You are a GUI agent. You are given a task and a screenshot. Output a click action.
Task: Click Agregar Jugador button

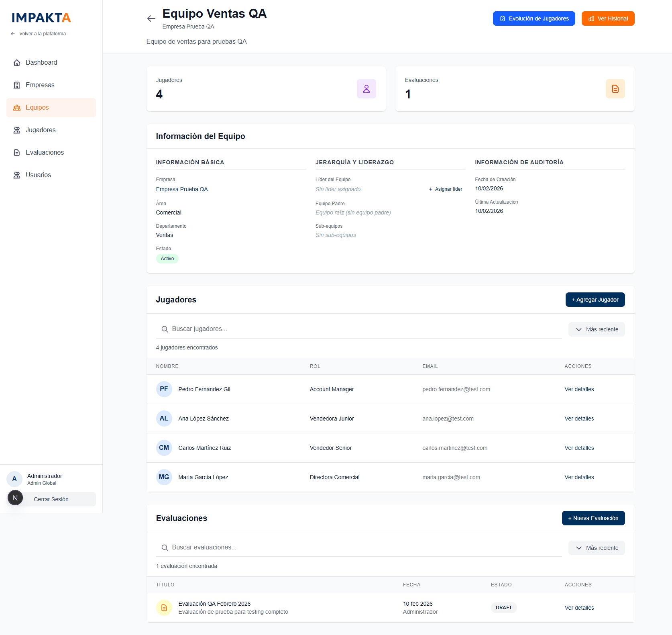pyautogui.click(x=595, y=300)
